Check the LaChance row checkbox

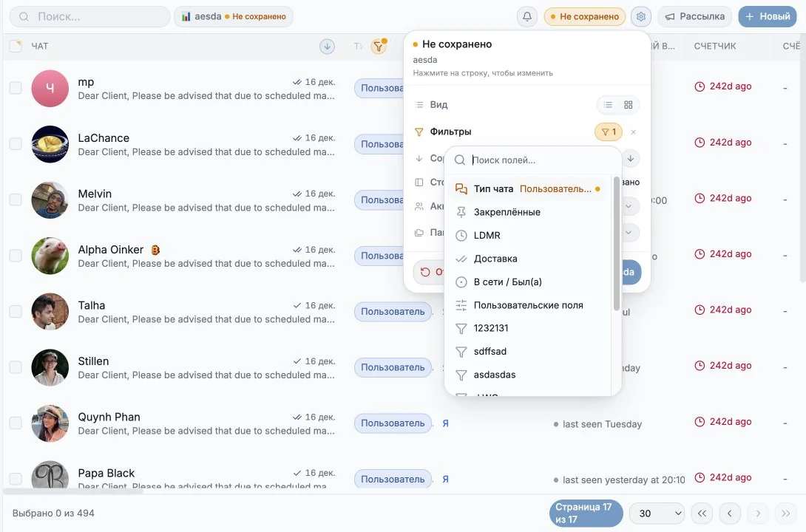coord(16,144)
